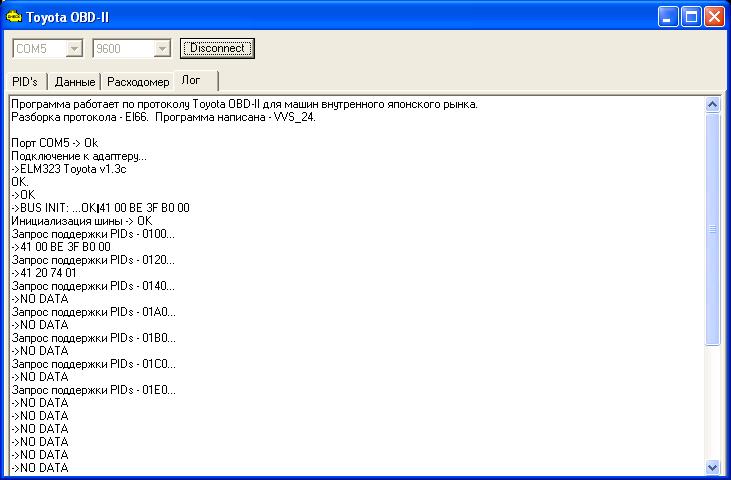The width and height of the screenshot is (731, 480).
Task: Click the log scrollbar up arrow
Action: [x=713, y=104]
